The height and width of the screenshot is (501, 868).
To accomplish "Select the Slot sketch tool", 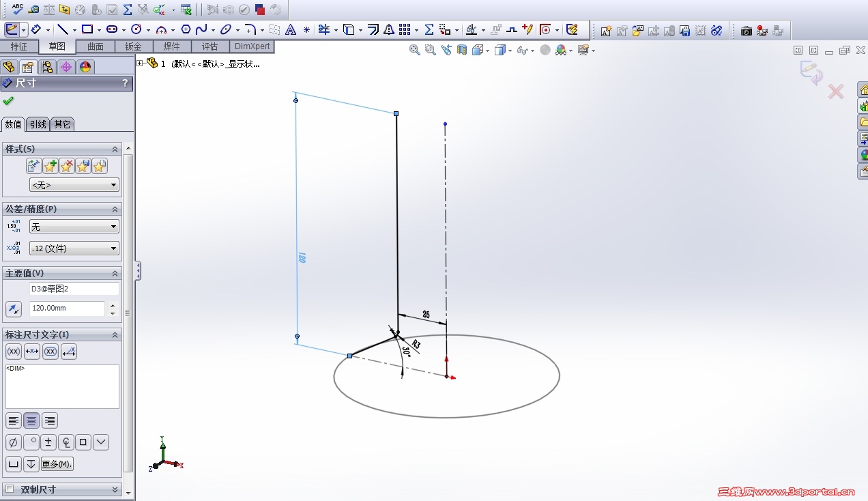I will point(112,29).
